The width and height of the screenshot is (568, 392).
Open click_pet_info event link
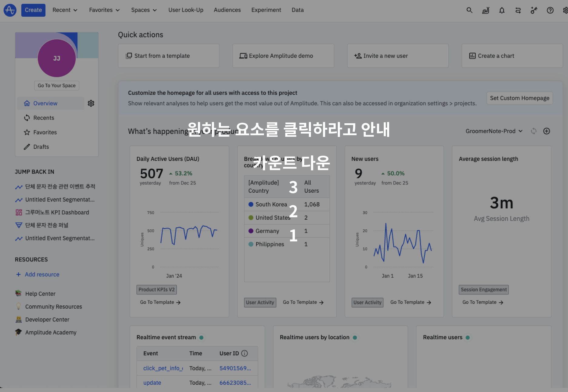(163, 368)
